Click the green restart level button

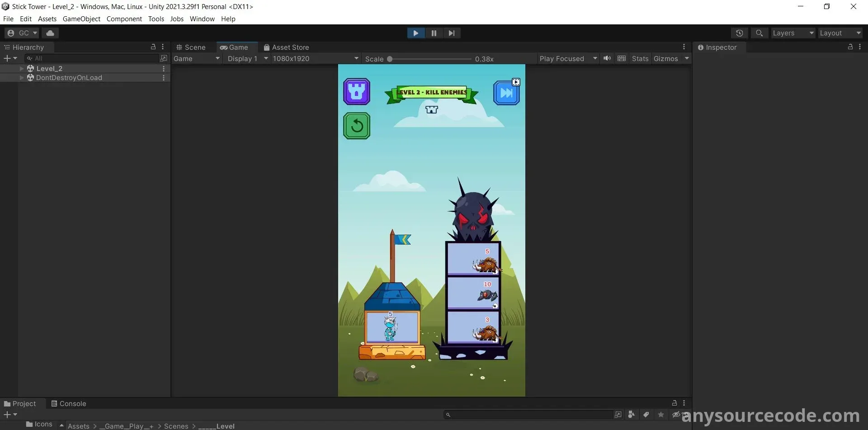click(x=357, y=126)
